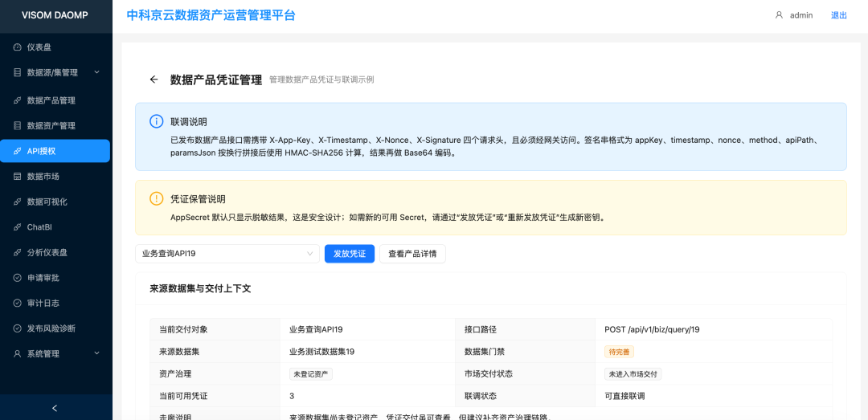Click the VISOM DAOMP logo
Screen dimensions: 868x420
coord(55,15)
